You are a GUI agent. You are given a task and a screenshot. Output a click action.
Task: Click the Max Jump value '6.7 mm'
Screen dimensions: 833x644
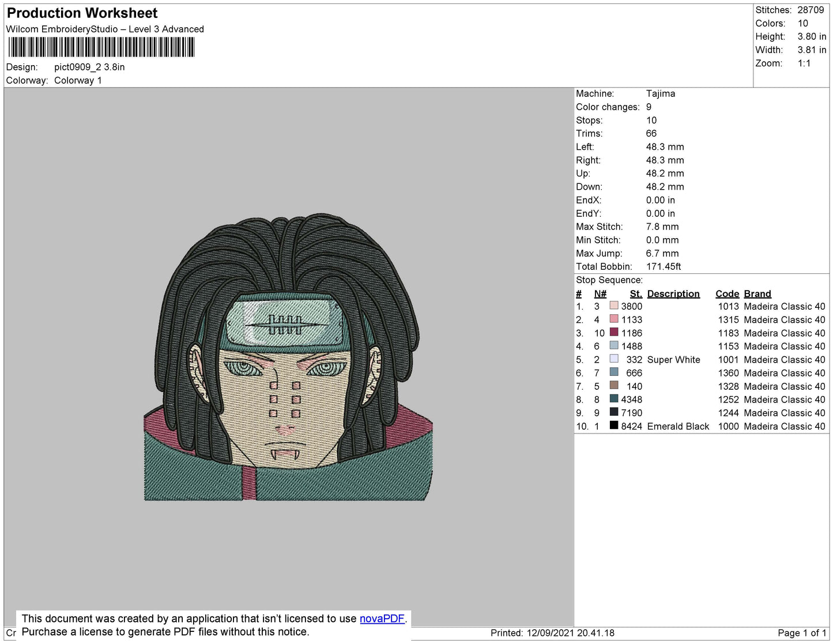click(662, 253)
